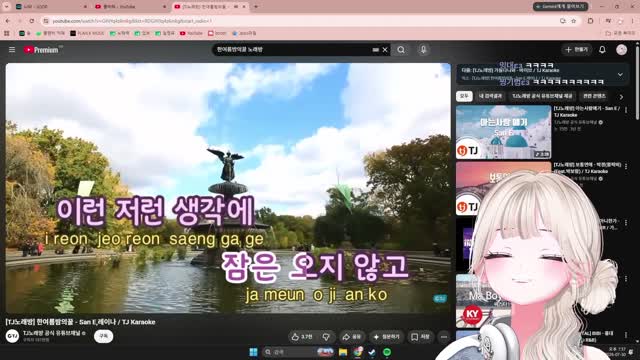Dislike the video with thumbs down

pyautogui.click(x=326, y=337)
